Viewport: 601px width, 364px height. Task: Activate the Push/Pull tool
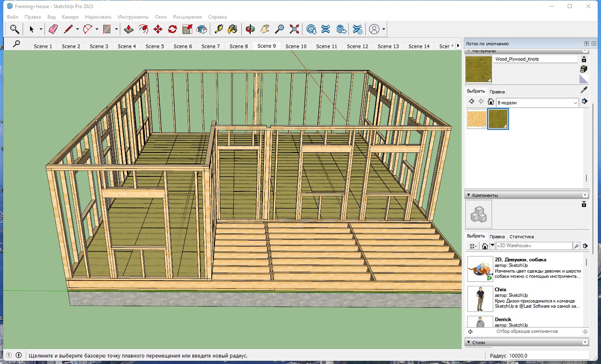click(x=129, y=29)
